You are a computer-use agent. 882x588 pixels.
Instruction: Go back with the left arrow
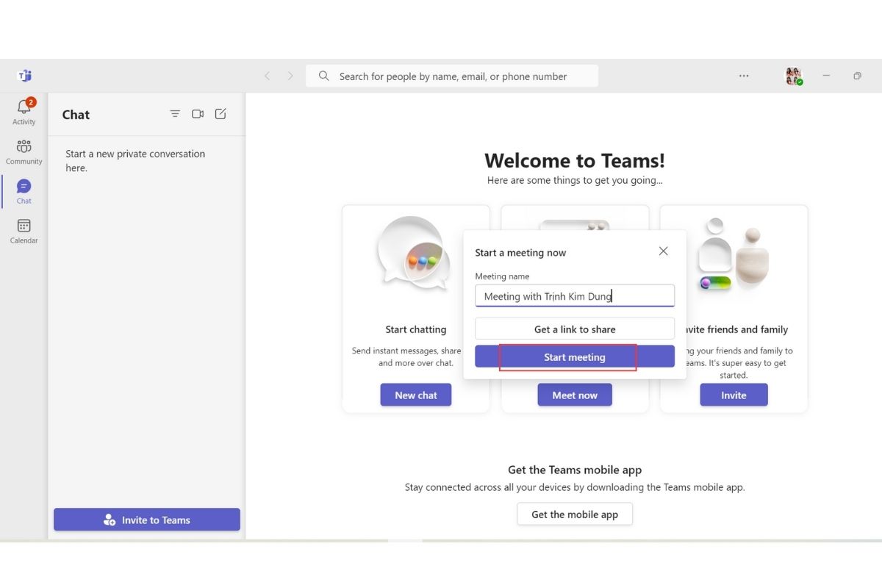[x=268, y=76]
